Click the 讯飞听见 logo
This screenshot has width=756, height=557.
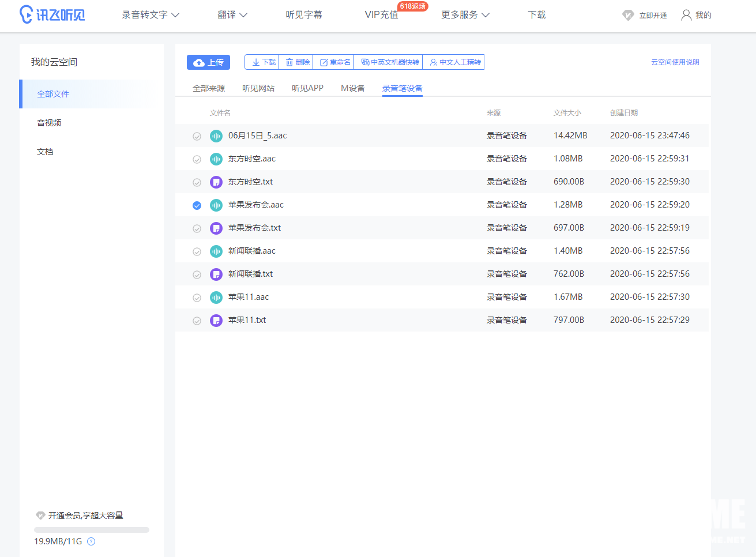52,14
